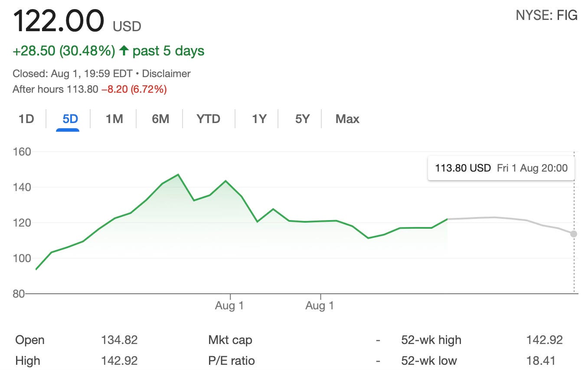Show the YTD performance chart
The image size is (588, 370).
(208, 118)
